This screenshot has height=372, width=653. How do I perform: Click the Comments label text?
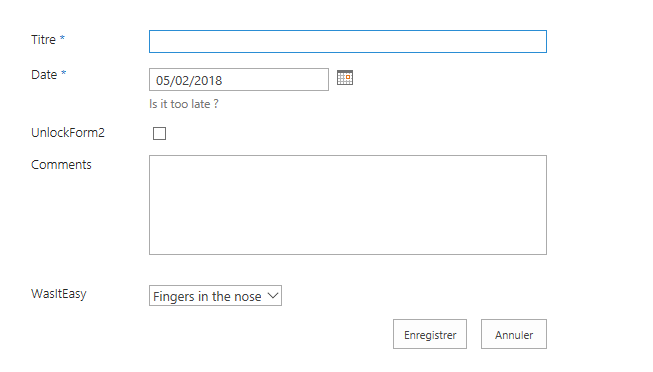(x=61, y=165)
